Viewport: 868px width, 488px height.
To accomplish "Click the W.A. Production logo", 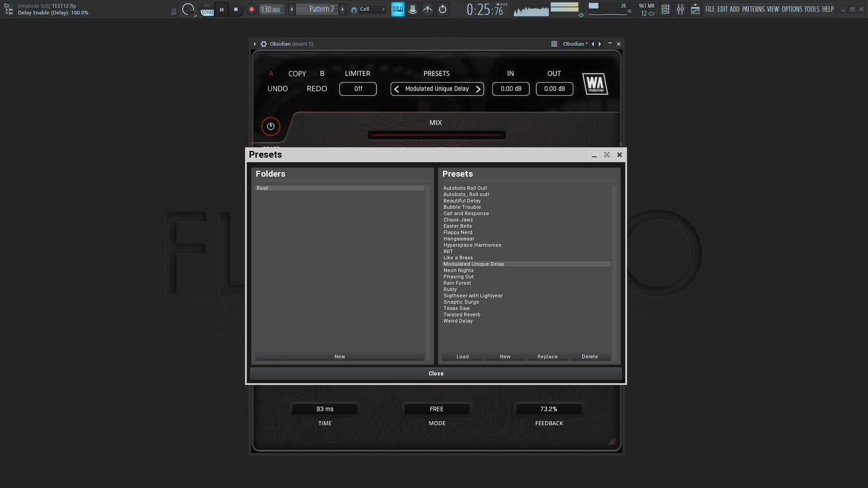I will 595,84.
